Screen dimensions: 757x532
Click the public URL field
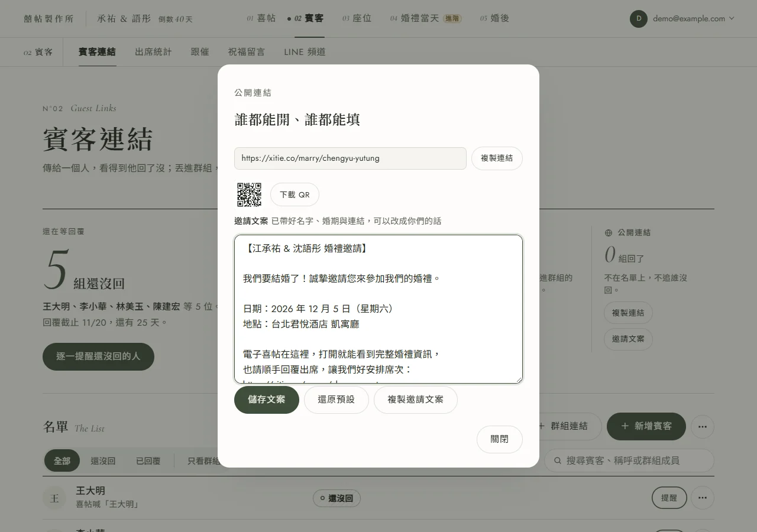pyautogui.click(x=350, y=158)
